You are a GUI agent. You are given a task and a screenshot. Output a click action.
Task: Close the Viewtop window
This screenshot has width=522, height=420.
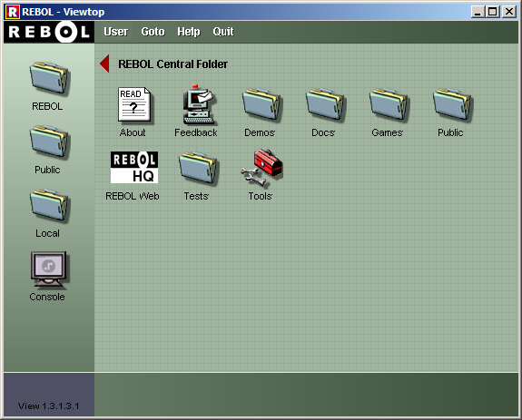[x=509, y=12]
